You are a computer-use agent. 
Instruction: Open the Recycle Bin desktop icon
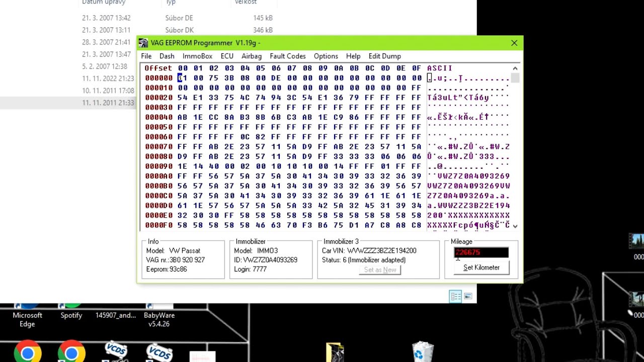[422, 352]
